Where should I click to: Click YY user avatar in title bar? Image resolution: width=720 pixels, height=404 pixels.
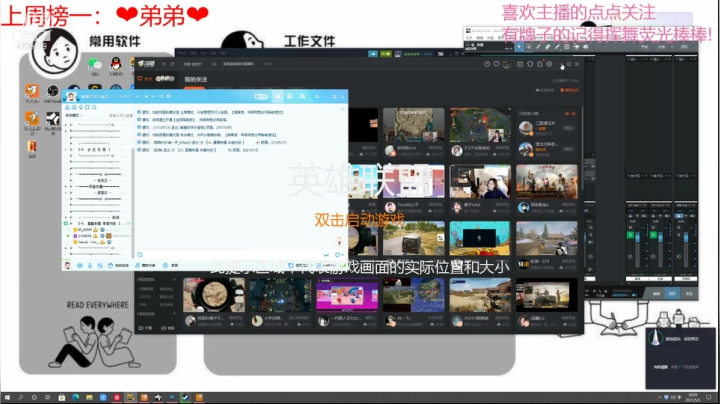pos(71,96)
